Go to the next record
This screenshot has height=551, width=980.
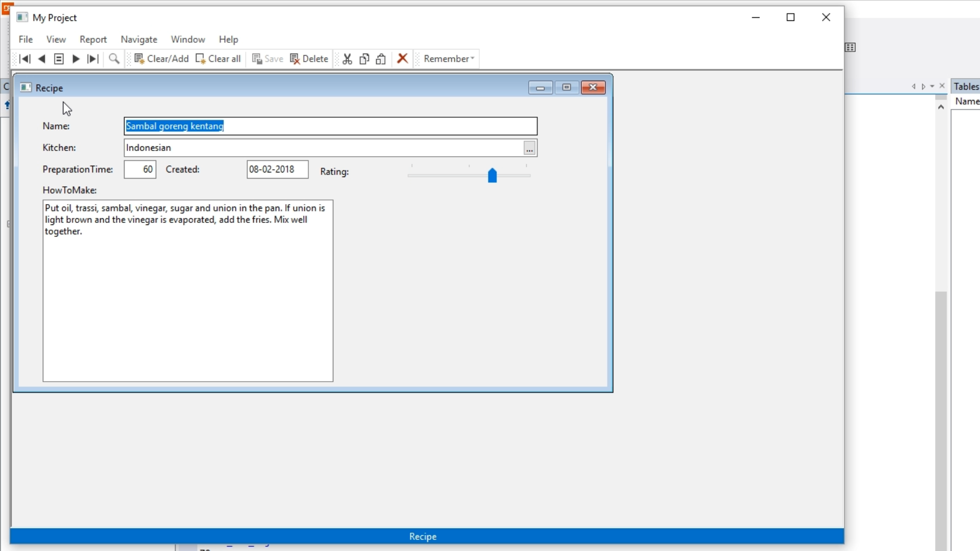click(x=76, y=59)
